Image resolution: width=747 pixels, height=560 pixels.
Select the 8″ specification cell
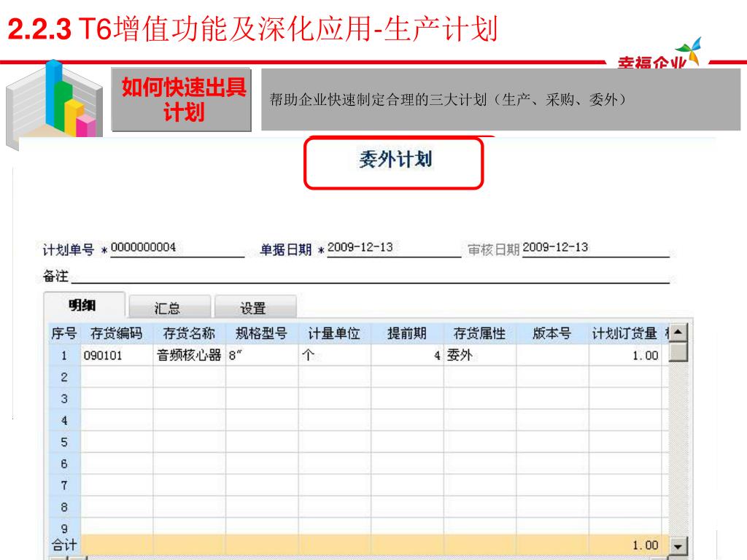pos(262,355)
